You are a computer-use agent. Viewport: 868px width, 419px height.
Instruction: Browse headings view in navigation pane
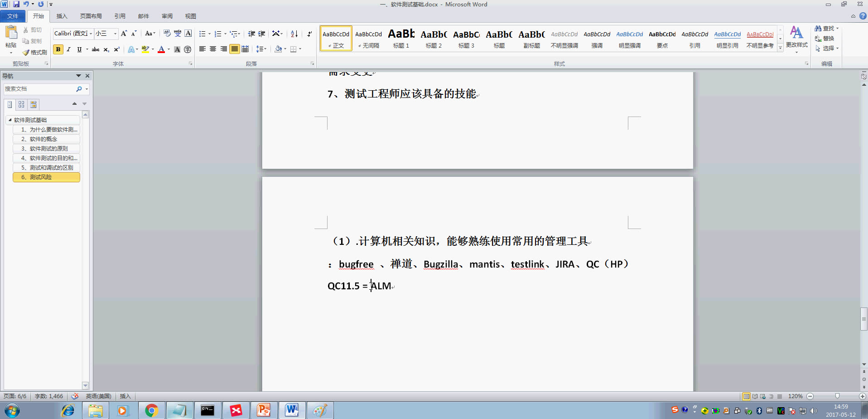coord(10,104)
